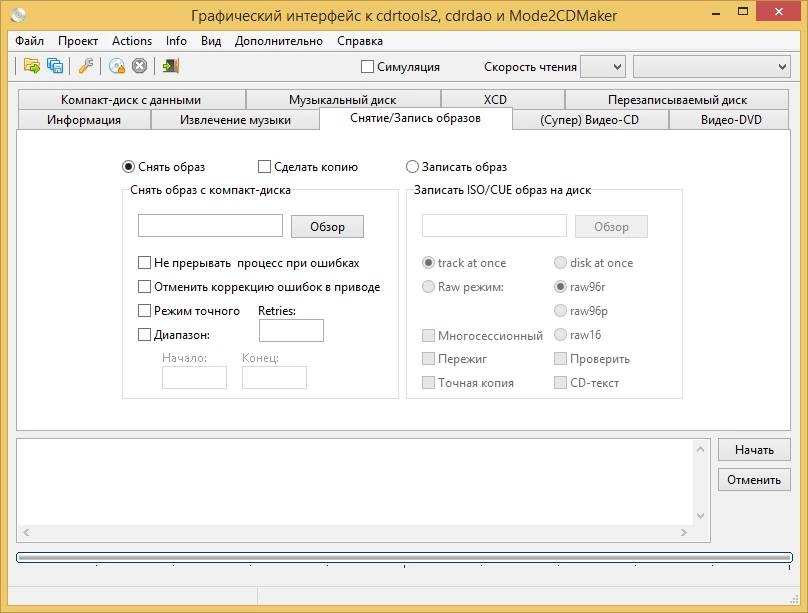Click the Конец input field
Image resolution: width=808 pixels, height=613 pixels.
(274, 378)
